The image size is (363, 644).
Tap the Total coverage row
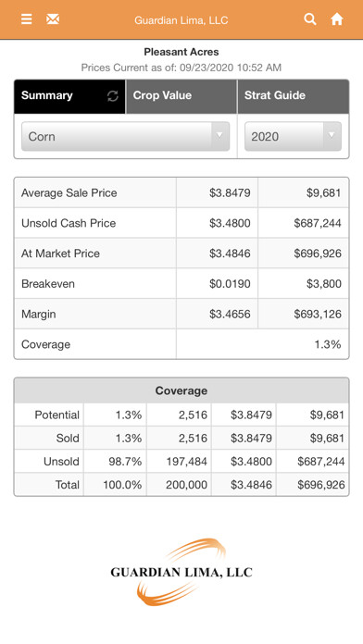click(x=181, y=485)
